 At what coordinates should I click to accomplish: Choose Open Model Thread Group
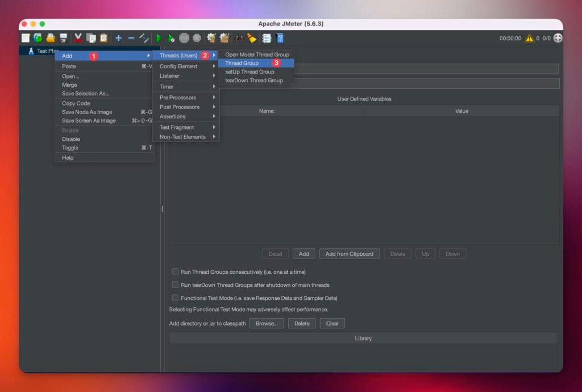[256, 55]
